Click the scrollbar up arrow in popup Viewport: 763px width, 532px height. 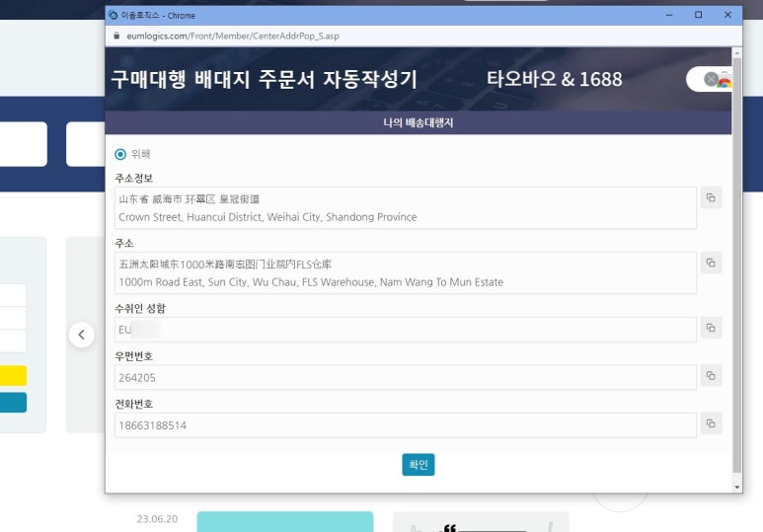coord(736,52)
